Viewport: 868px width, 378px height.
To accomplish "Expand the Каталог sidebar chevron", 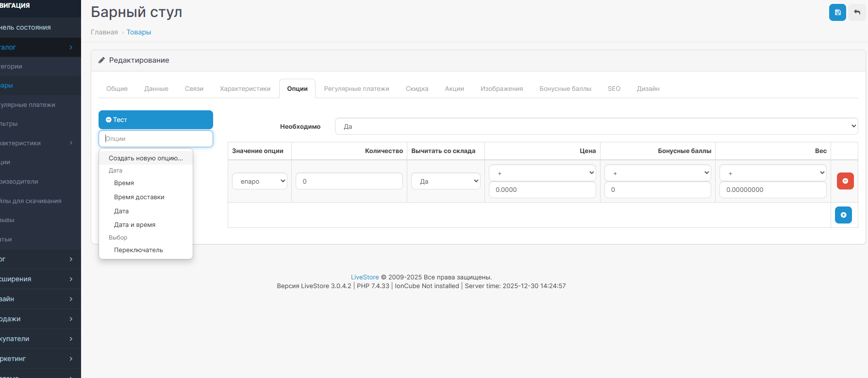I will [x=71, y=47].
